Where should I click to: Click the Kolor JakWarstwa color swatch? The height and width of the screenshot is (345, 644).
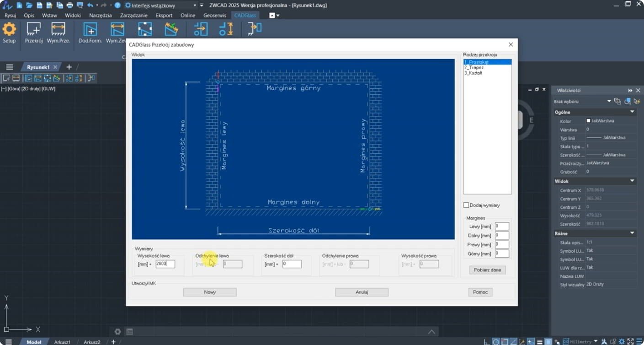(589, 121)
